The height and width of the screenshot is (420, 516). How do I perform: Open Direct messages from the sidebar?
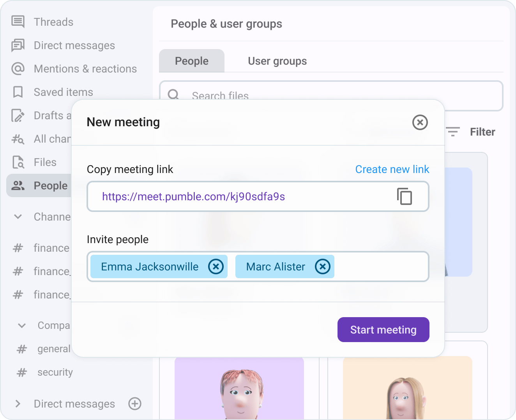74,45
